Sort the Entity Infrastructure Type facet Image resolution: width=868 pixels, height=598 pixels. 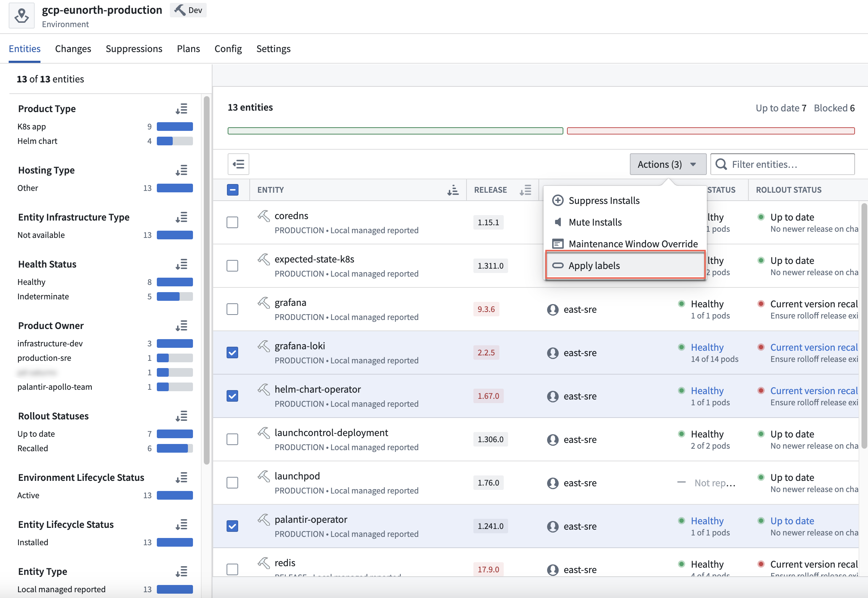click(x=182, y=218)
